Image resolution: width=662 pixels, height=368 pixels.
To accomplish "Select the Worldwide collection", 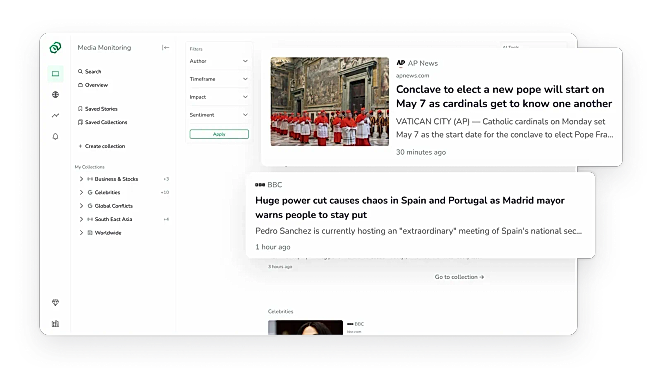I will [108, 233].
